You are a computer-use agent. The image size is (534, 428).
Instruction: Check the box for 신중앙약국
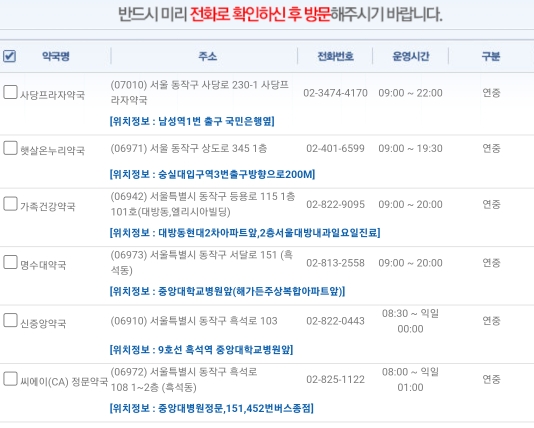pyautogui.click(x=10, y=320)
